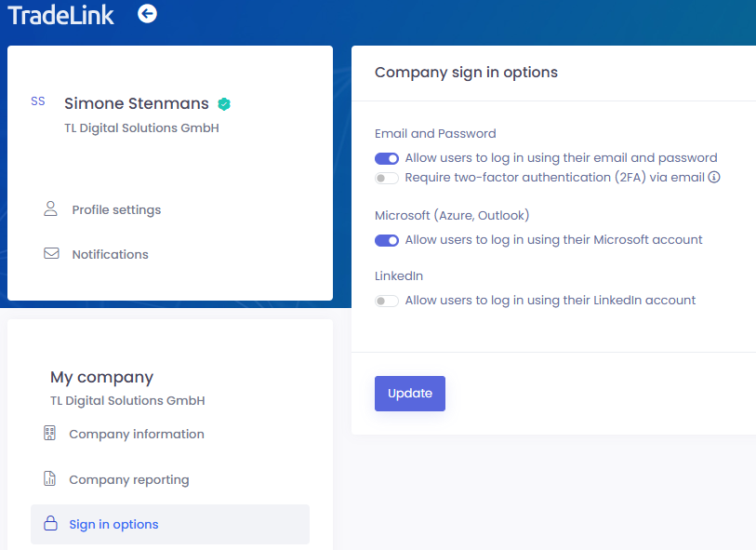Navigate to Company reporting
The image size is (756, 550).
pos(128,480)
